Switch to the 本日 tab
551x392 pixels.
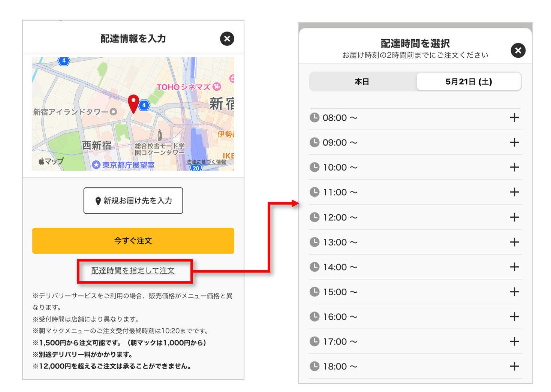pyautogui.click(x=362, y=82)
